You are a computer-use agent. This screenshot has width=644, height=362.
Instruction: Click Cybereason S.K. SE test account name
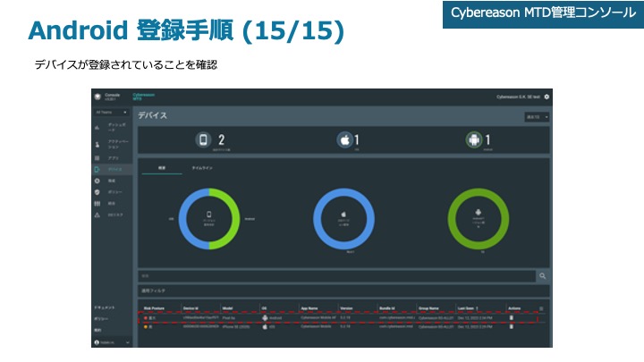point(518,97)
